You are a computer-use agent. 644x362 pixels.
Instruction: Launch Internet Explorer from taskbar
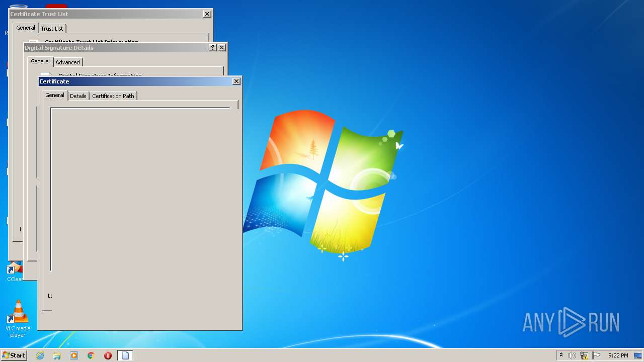point(40,355)
